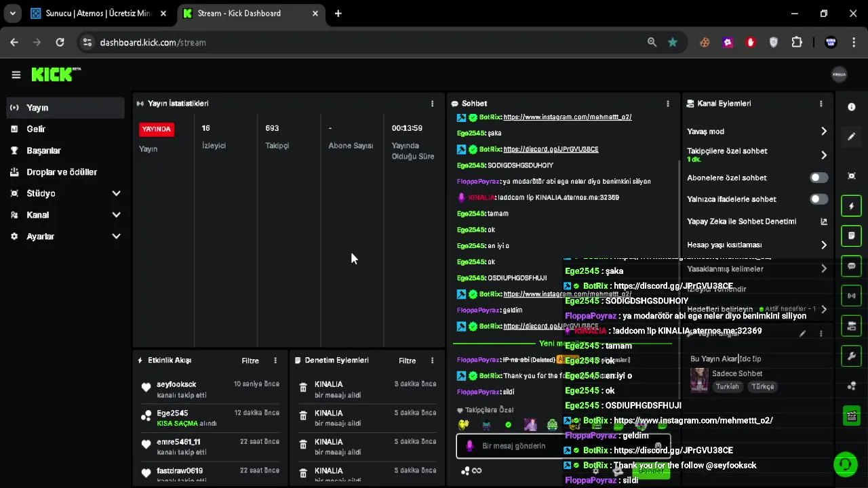Open Yayın İstatistikleri panel three-dot menu
This screenshot has height=488, width=868.
coord(432,104)
